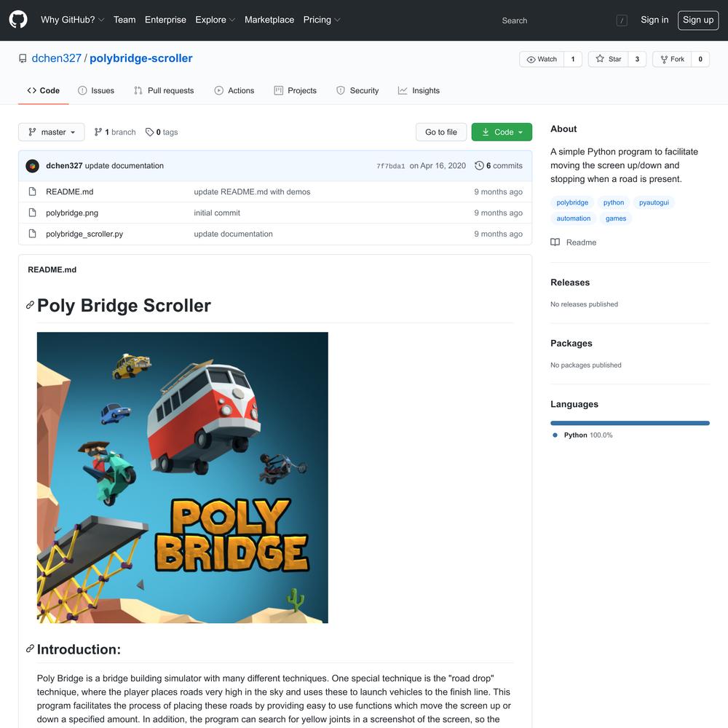The width and height of the screenshot is (728, 728).
Task: Open the Enterprise page link
Action: pyautogui.click(x=165, y=20)
